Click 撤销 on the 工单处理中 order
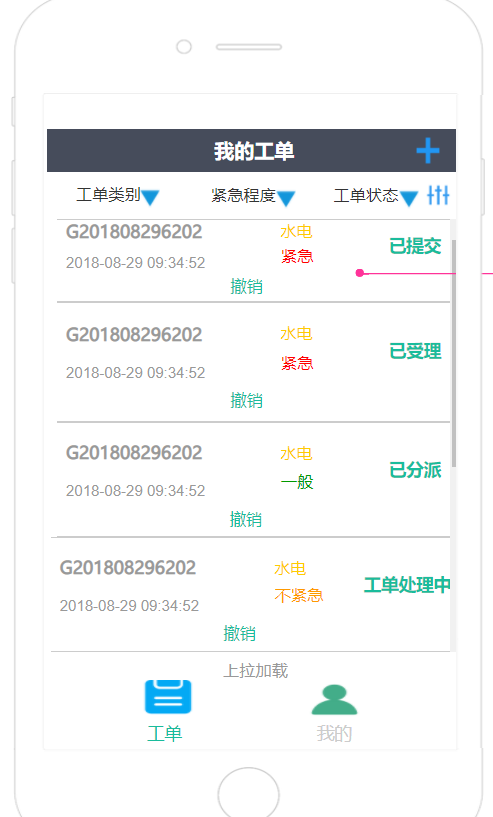Image resolution: width=493 pixels, height=817 pixels. point(240,633)
